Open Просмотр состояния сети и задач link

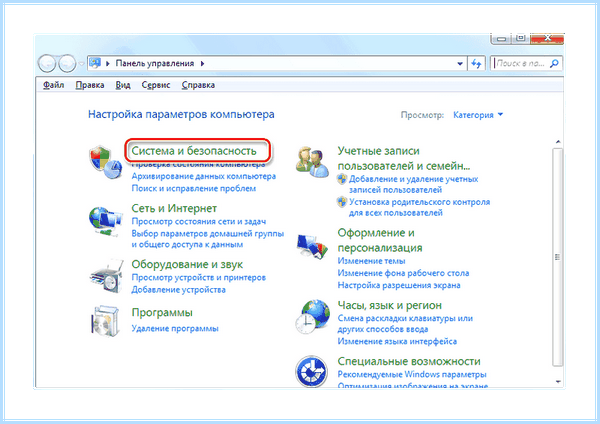[x=199, y=222]
